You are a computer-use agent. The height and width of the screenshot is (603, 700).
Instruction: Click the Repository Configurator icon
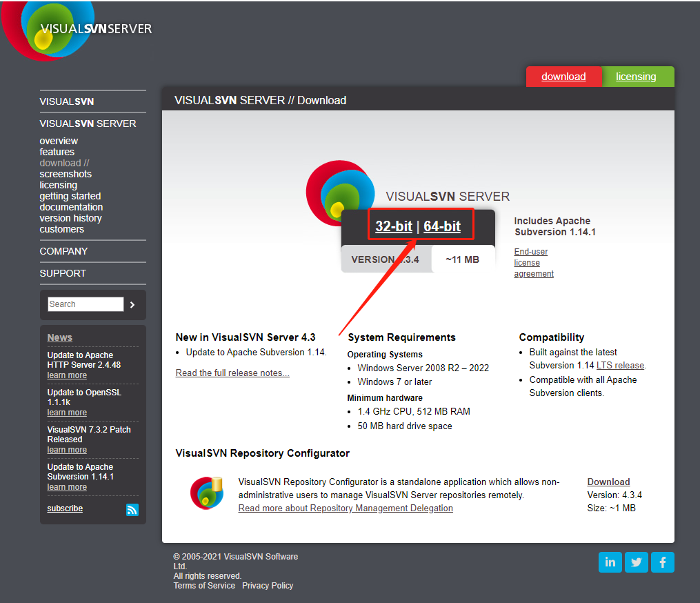(x=207, y=493)
